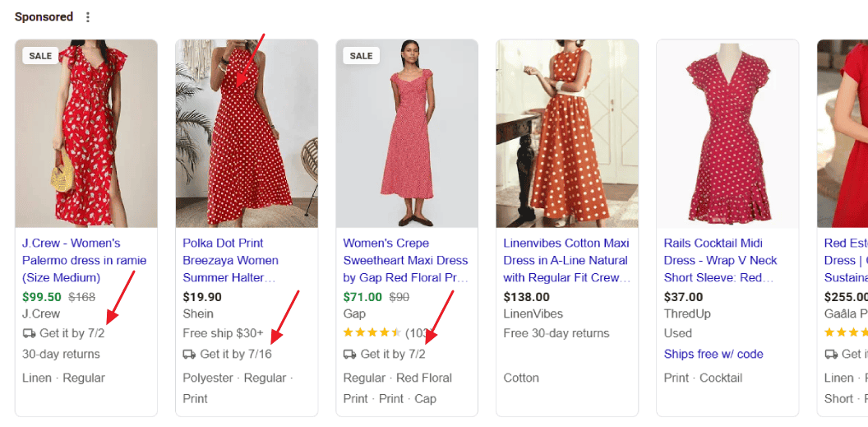
Task: Open Women's Crepe Sweetheart Maxi Dress link
Action: tap(406, 260)
